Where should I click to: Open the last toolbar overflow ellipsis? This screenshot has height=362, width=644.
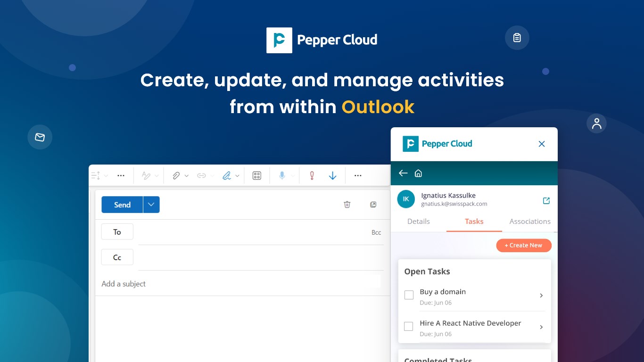click(358, 176)
